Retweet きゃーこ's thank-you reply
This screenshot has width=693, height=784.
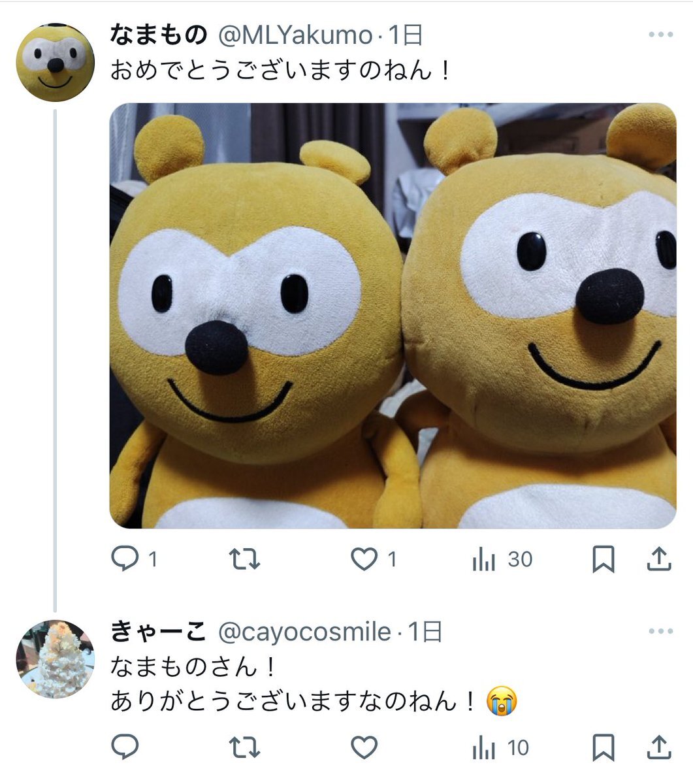pos(245,747)
